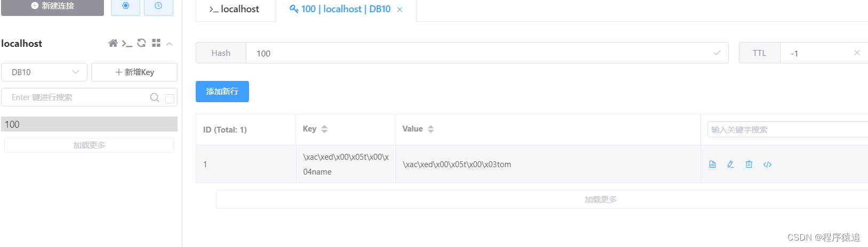Viewport: 868px width, 247px height.
Task: Edit row 1 with the pencil icon
Action: [x=730, y=164]
